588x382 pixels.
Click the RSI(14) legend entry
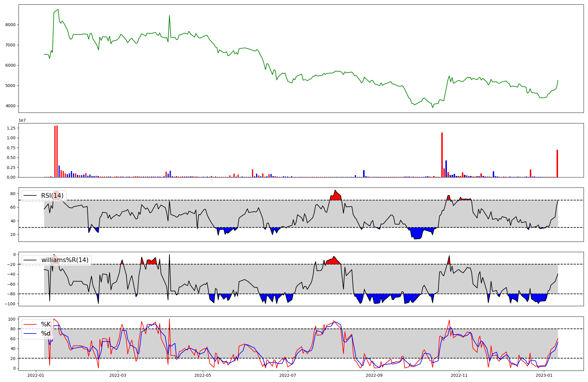click(52, 196)
